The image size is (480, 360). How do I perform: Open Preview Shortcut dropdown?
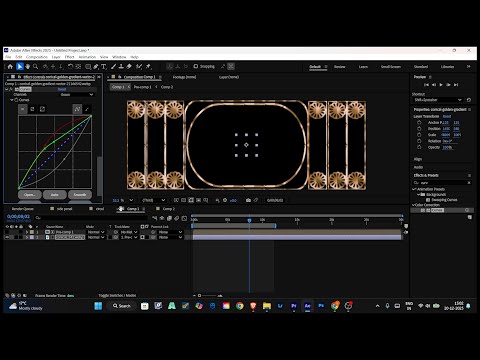point(438,100)
